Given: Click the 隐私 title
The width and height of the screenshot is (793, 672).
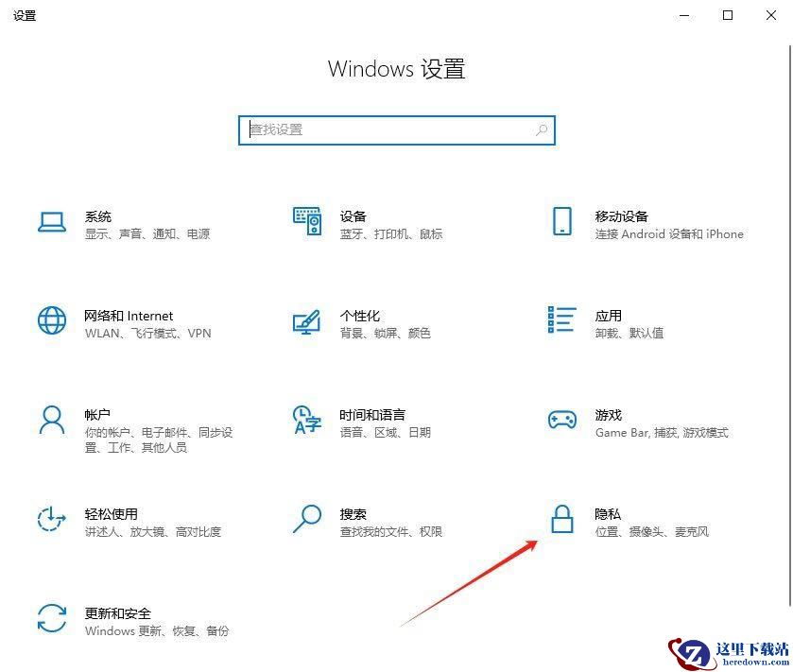Looking at the screenshot, I should point(608,514).
